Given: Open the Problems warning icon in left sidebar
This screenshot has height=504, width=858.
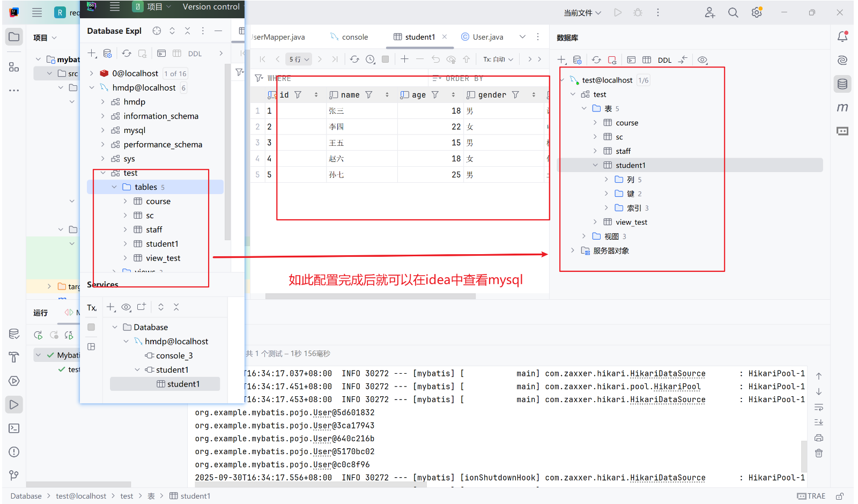Looking at the screenshot, I should click(14, 452).
